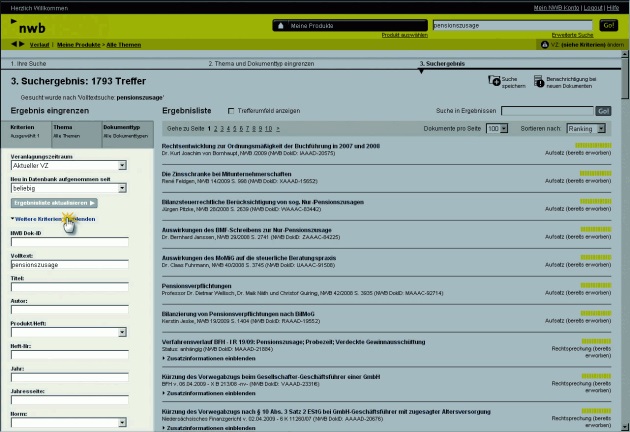Viewport: 630px width, 432px height.
Task: Click the lock icon in VZ criteria bar
Action: pyautogui.click(x=543, y=44)
